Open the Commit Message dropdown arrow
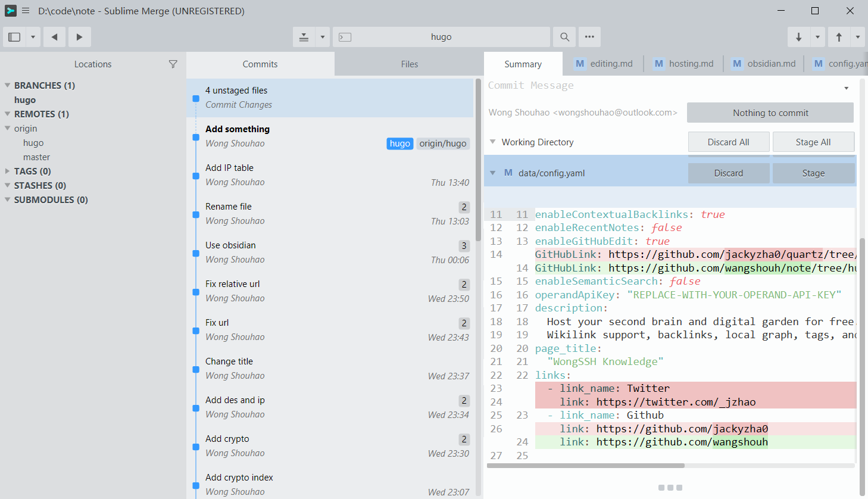The width and height of the screenshot is (868, 499). point(846,87)
